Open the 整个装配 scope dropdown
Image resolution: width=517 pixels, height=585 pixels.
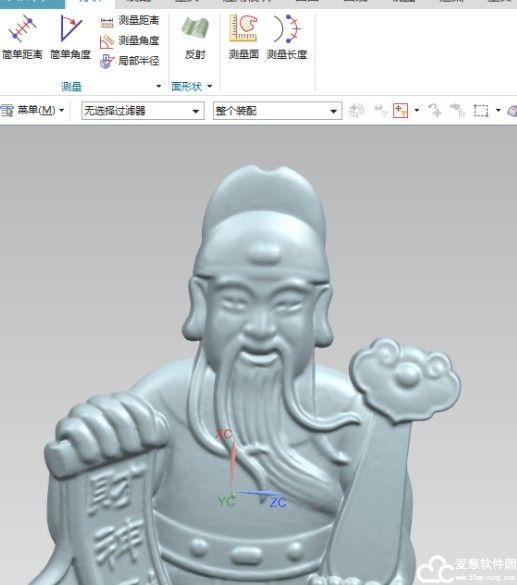tap(278, 111)
